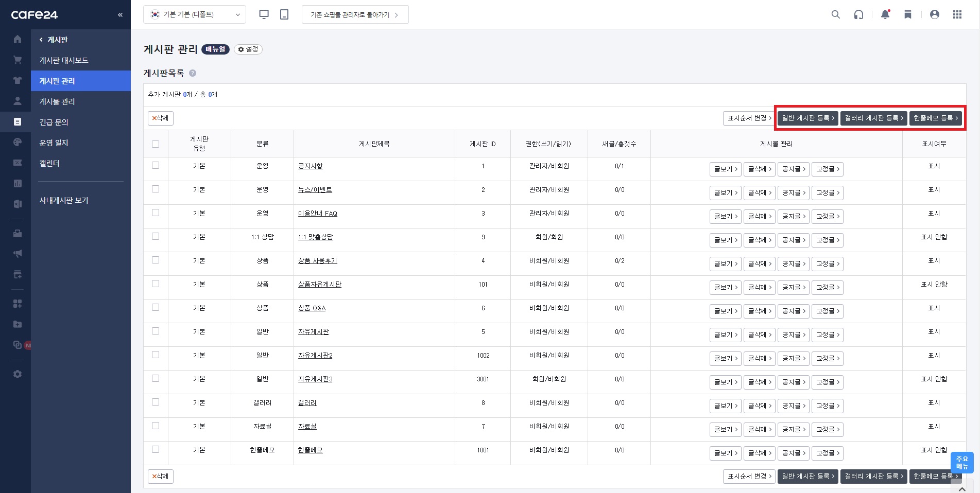Viewport: 980px width, 493px height.
Task: Switch to the PC monitor preview icon
Action: pos(264,14)
